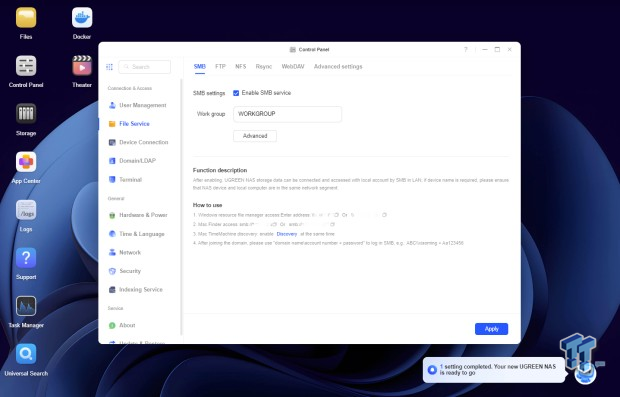620x397 pixels.
Task: Open the Support help icon
Action: click(26, 258)
